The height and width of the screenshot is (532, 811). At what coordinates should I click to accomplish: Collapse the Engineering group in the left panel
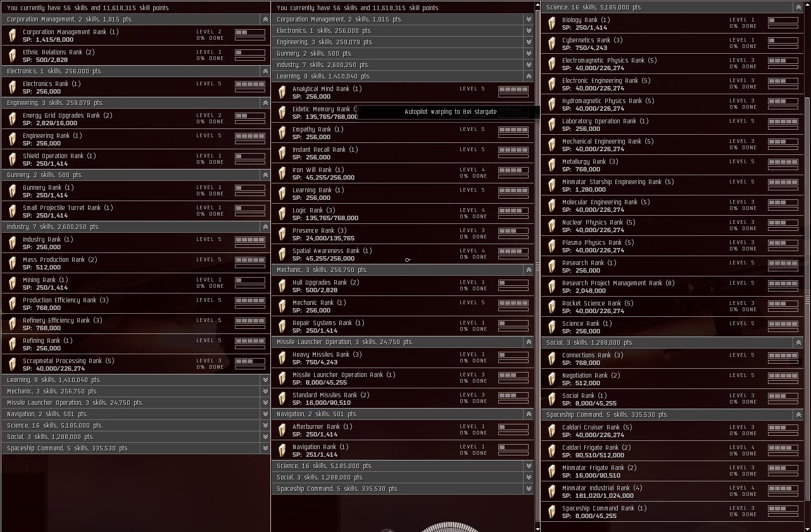tap(265, 103)
